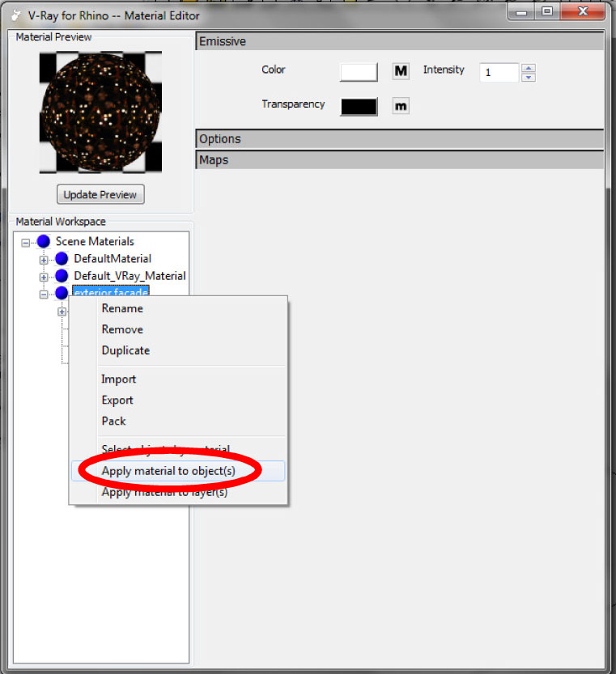This screenshot has height=674, width=616.
Task: Open the black Transparency color swatch
Action: [x=359, y=107]
